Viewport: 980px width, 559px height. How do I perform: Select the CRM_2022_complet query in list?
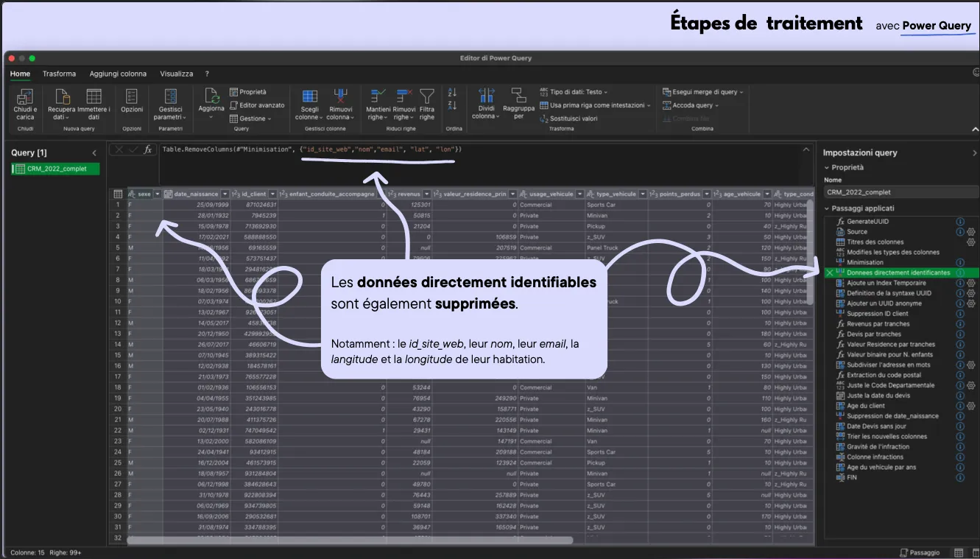(x=56, y=169)
